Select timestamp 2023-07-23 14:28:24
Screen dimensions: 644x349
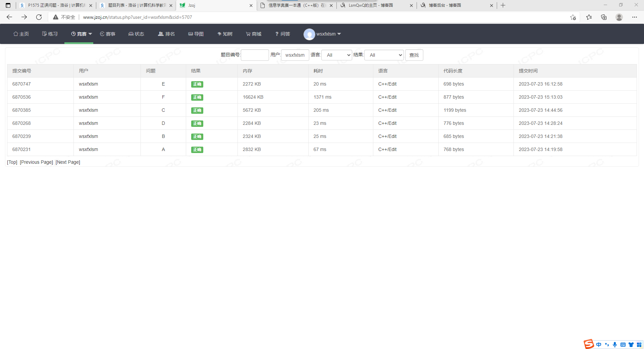tap(541, 123)
